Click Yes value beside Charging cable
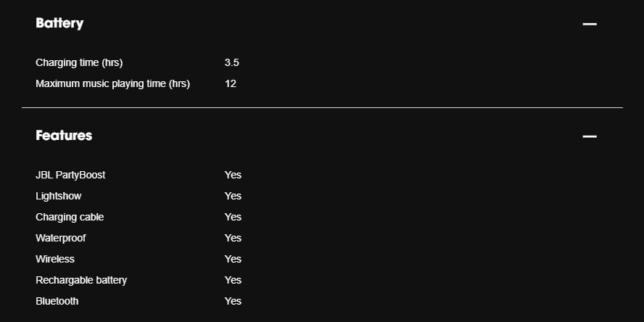This screenshot has width=644, height=322. point(233,217)
